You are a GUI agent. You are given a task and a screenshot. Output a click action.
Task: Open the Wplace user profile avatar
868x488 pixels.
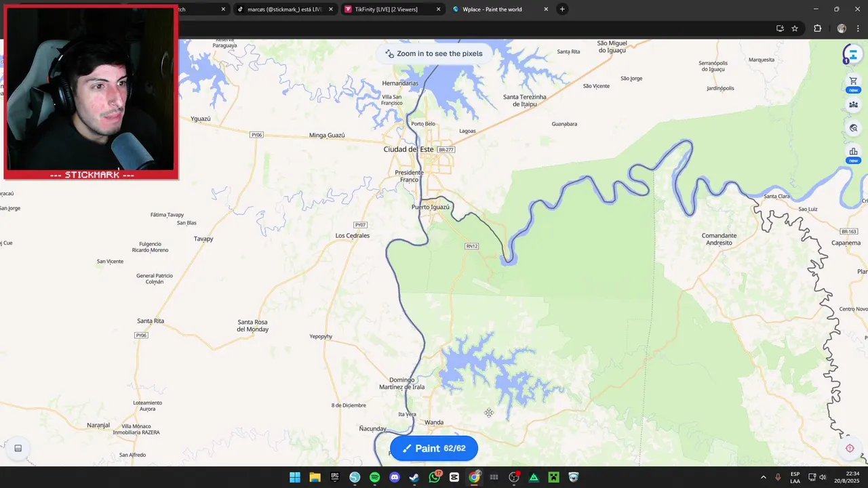(852, 54)
